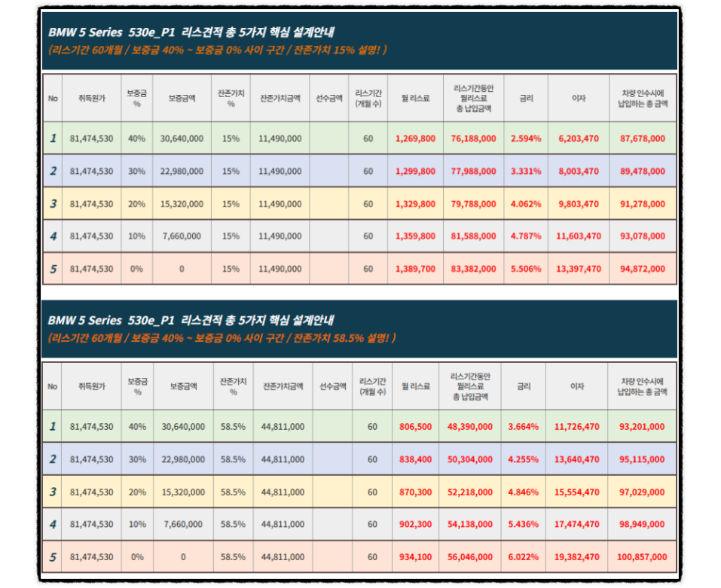Click monthly lease fee 870,300
This screenshot has height=588, width=721.
coord(415,492)
